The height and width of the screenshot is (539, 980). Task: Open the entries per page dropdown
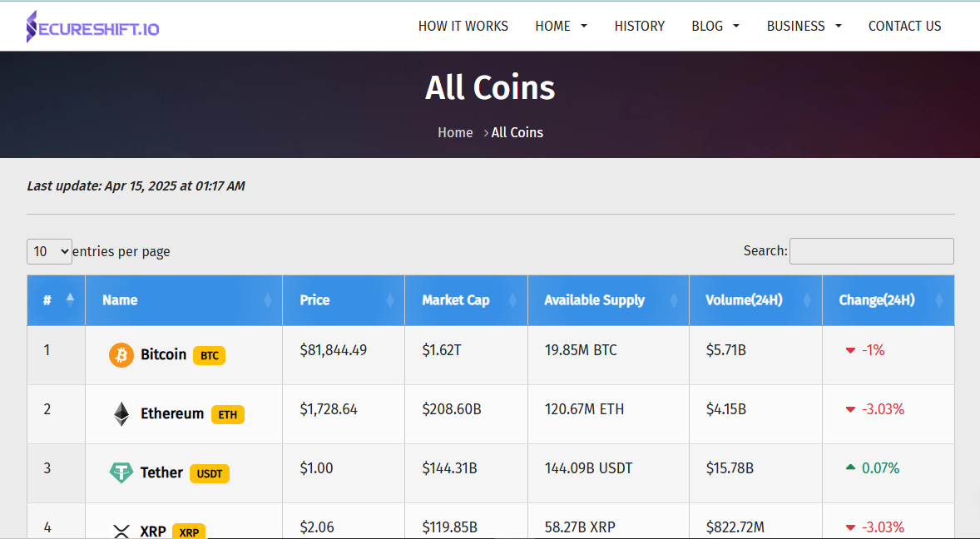point(49,252)
